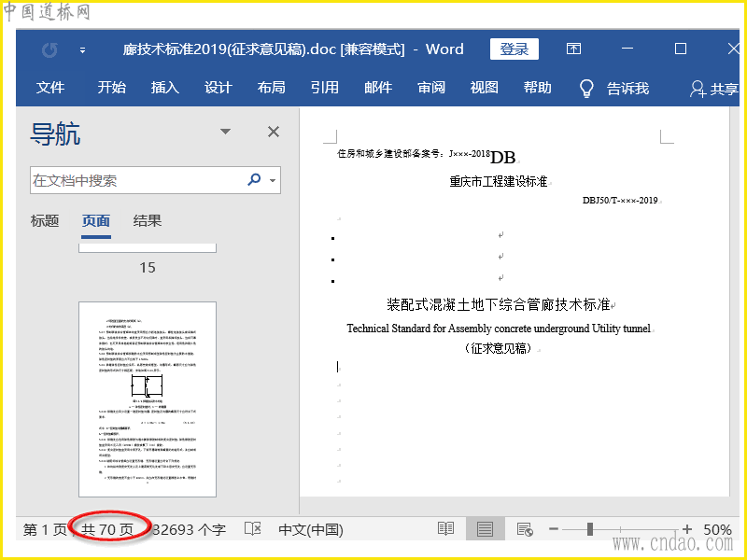Select the page thumbnail with box diagram
The width and height of the screenshot is (747, 560).
pyautogui.click(x=148, y=399)
